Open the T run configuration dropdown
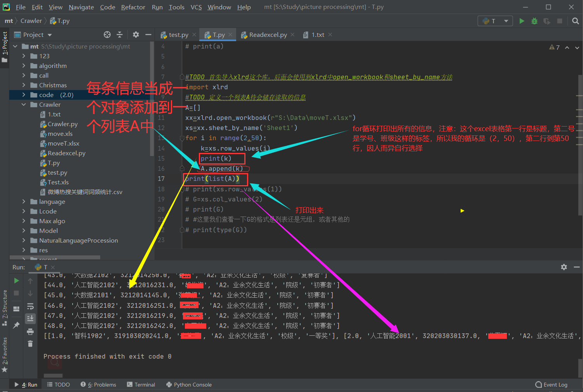 pyautogui.click(x=495, y=21)
